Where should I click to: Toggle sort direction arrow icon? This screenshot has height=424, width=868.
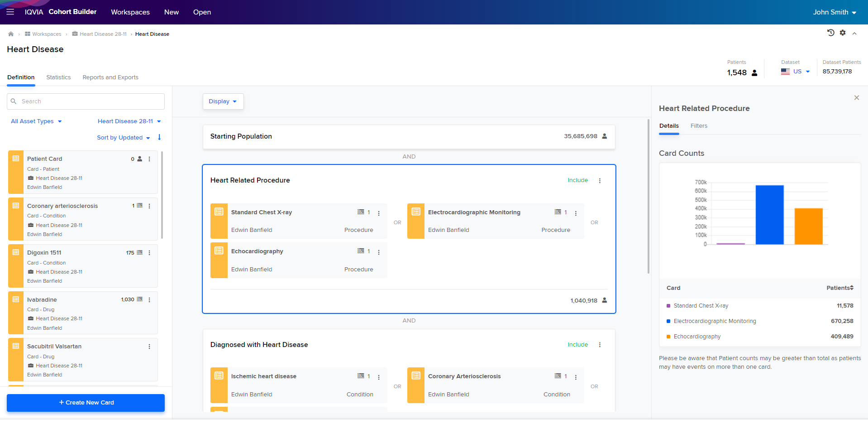159,137
